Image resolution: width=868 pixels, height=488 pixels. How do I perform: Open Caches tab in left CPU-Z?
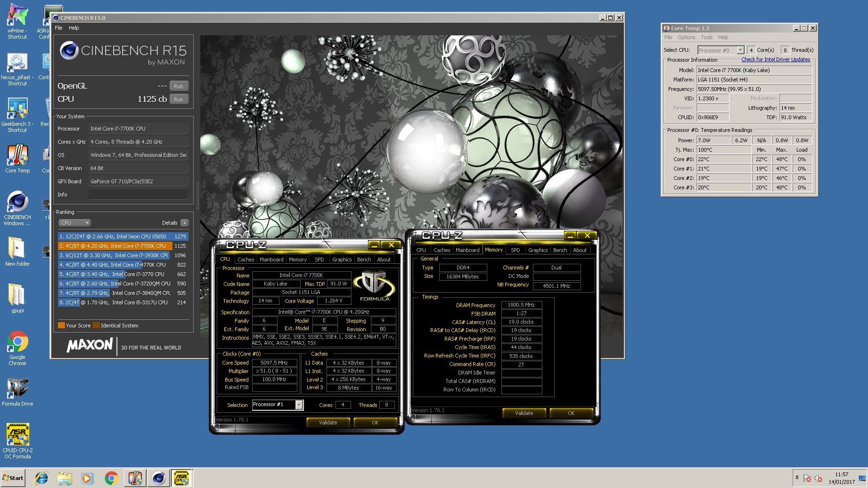[x=246, y=260]
